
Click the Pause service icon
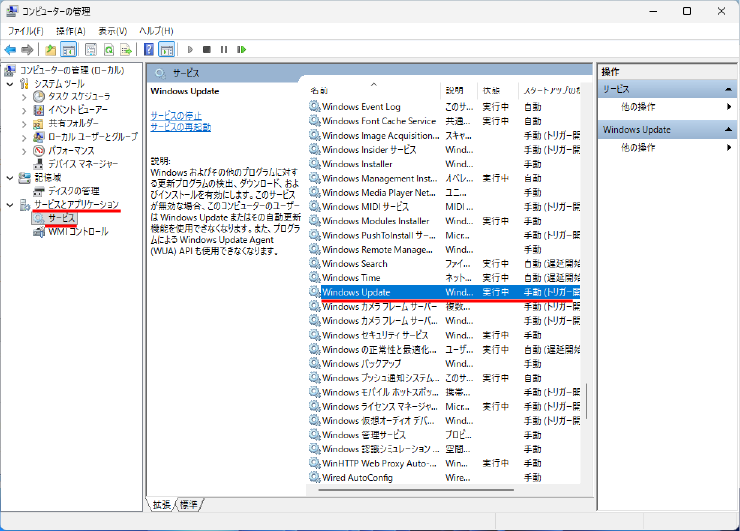224,50
